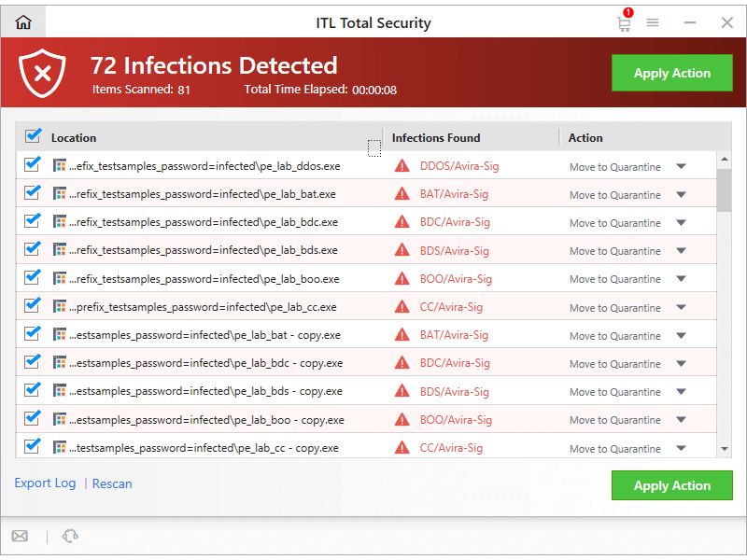747x560 pixels.
Task: Uncheck the pe_lab_cc.exe checkbox
Action: 33,305
